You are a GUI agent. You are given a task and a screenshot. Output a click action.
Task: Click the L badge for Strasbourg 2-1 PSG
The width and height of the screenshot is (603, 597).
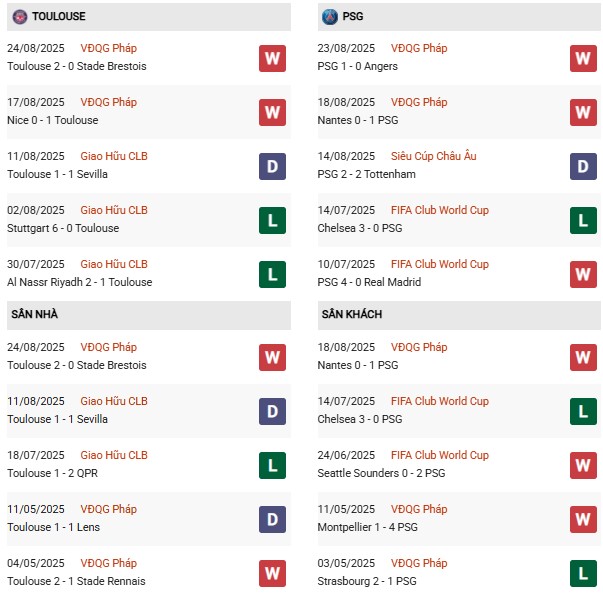583,573
